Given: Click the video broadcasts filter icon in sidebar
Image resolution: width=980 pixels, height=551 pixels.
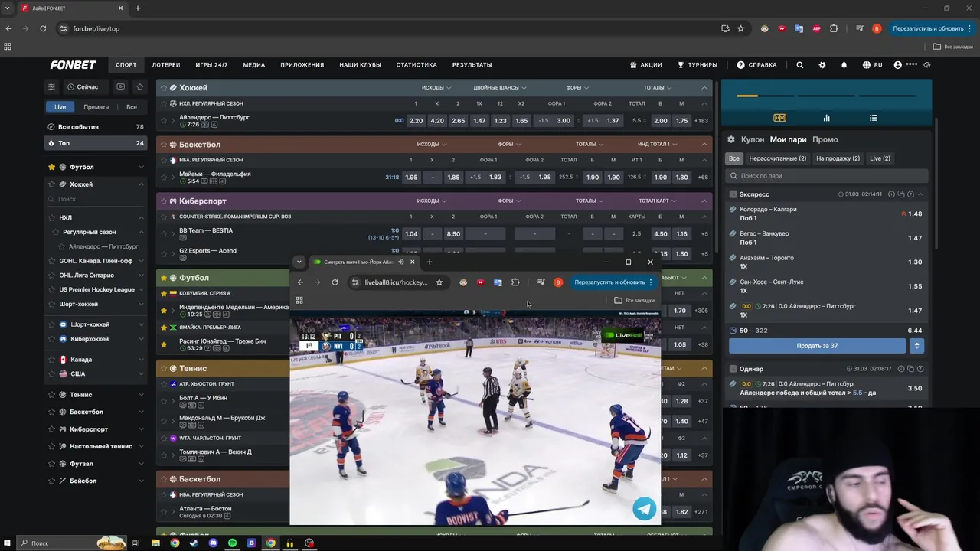Looking at the screenshot, I should 120,87.
